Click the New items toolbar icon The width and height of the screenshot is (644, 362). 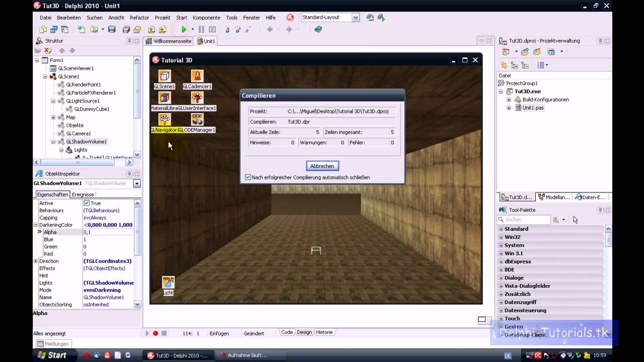click(43, 30)
